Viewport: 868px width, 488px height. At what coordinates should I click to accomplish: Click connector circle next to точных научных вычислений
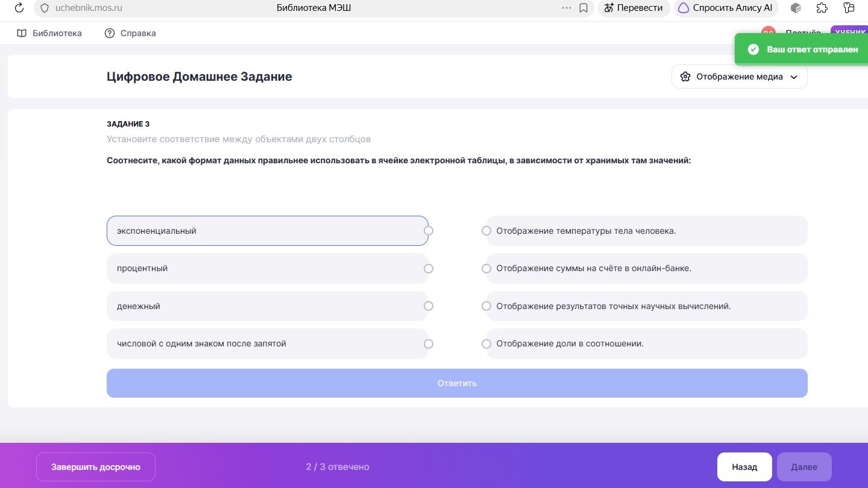[x=486, y=306]
